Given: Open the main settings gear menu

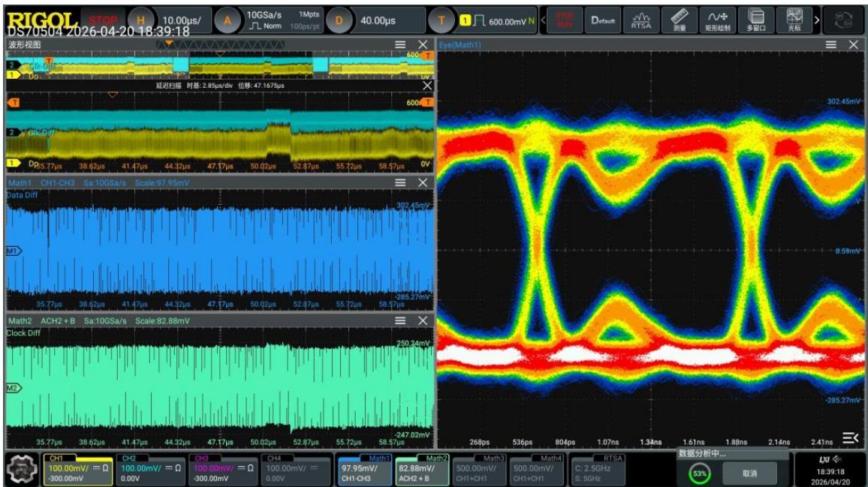Looking at the screenshot, I should point(22,469).
